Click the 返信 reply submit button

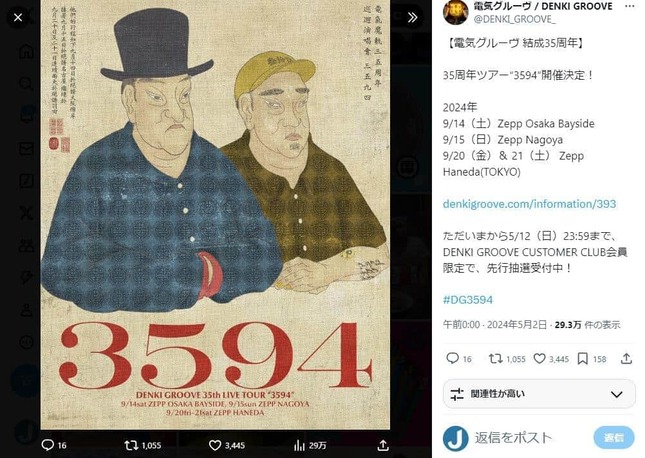[x=614, y=438]
